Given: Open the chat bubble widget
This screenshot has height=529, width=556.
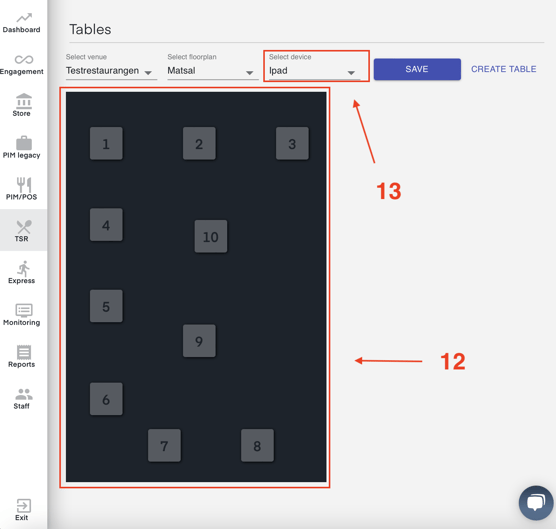Looking at the screenshot, I should (x=536, y=503).
